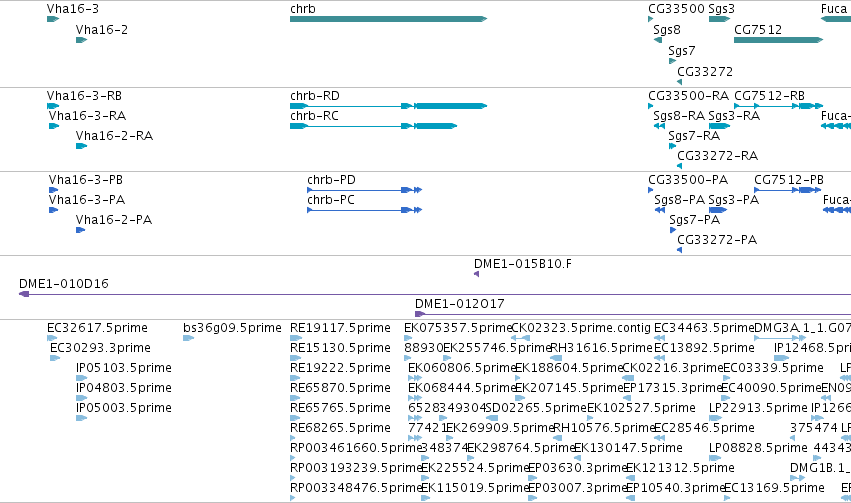Select the CG33500-RA transcript arrow

650,106
